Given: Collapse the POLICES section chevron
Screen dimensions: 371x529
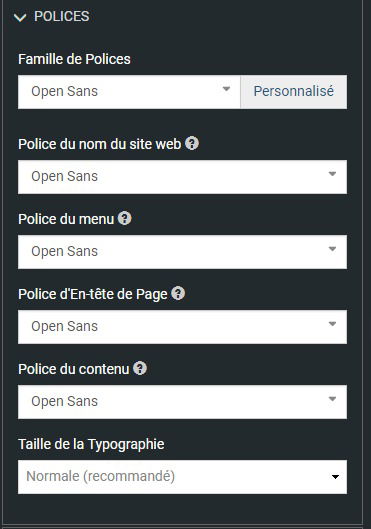Looking at the screenshot, I should click(x=20, y=17).
